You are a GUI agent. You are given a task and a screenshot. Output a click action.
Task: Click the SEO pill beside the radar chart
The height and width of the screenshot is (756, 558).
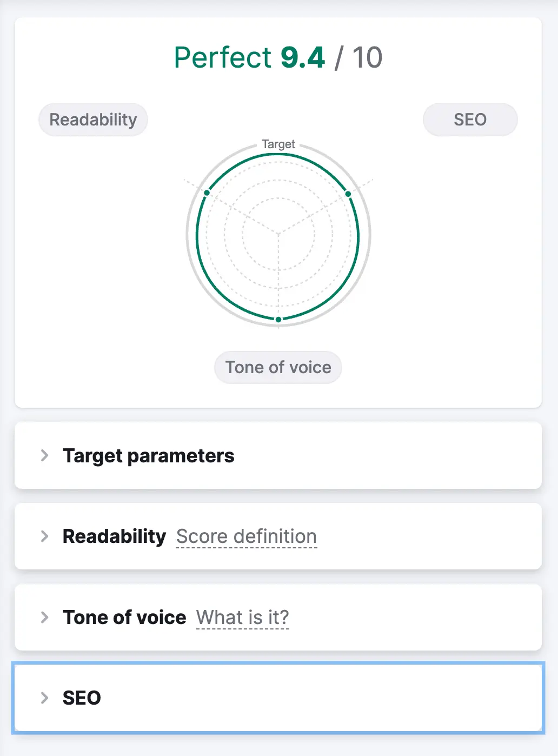[470, 120]
